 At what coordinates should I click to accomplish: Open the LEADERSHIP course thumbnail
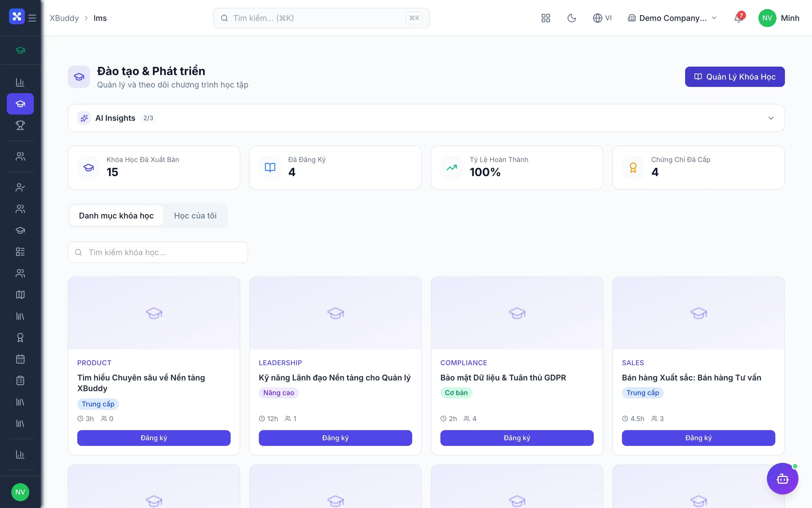(x=335, y=313)
